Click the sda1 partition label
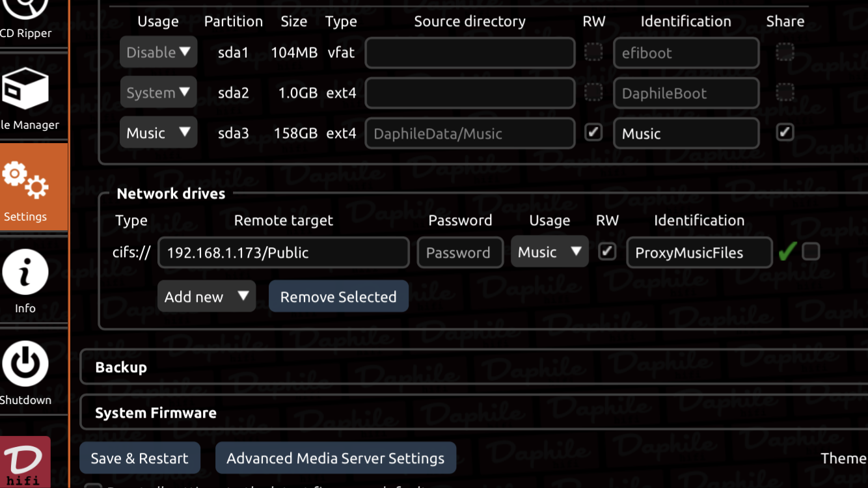The height and width of the screenshot is (488, 868). 234,53
